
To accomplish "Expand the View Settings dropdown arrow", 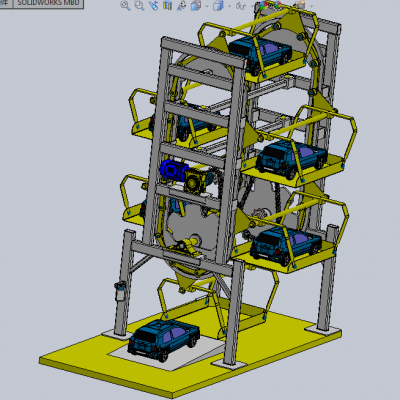I will (311, 6).
